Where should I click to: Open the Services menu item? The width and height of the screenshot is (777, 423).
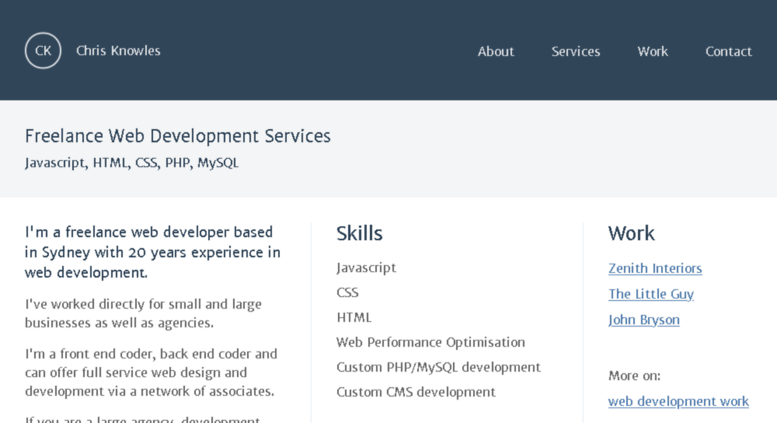tap(576, 52)
